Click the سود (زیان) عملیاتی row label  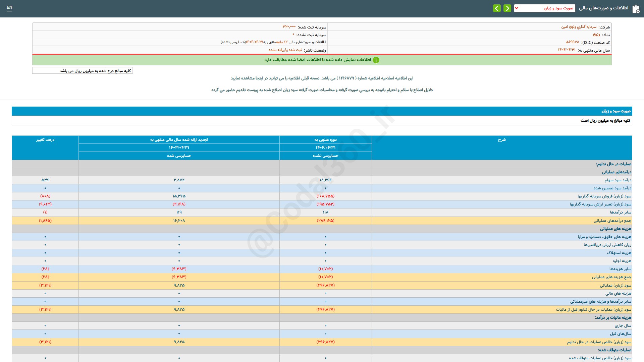click(x=615, y=285)
